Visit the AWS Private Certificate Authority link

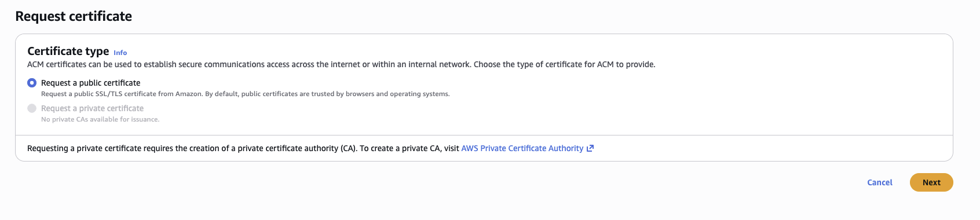pyautogui.click(x=522, y=148)
